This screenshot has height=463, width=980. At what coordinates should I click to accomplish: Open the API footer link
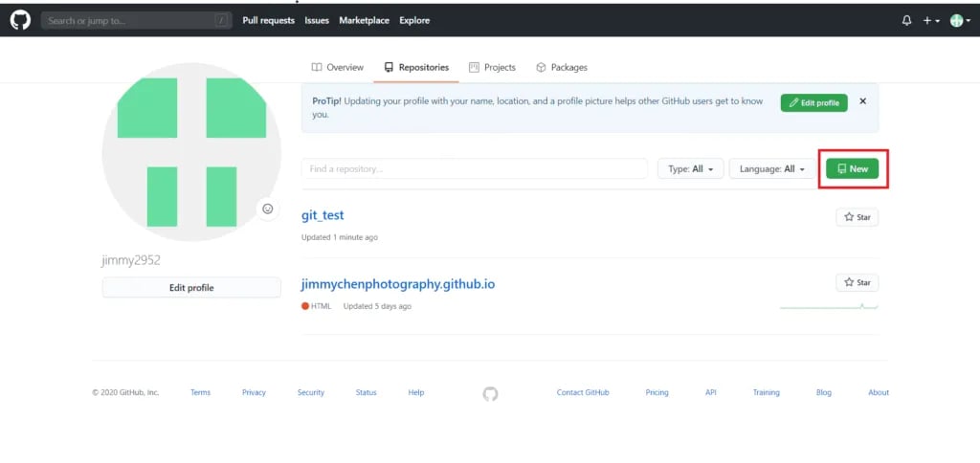tap(711, 392)
